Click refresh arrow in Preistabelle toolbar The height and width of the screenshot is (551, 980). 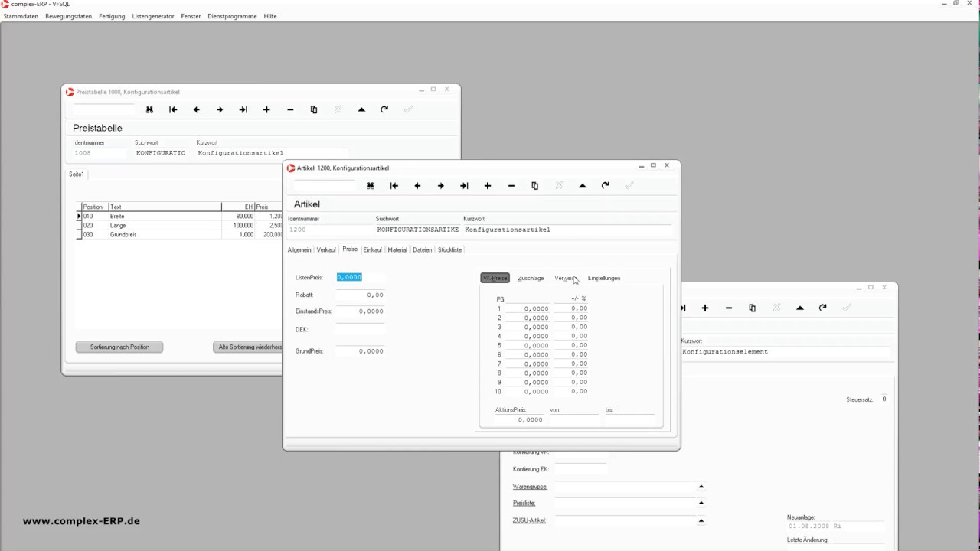point(384,109)
